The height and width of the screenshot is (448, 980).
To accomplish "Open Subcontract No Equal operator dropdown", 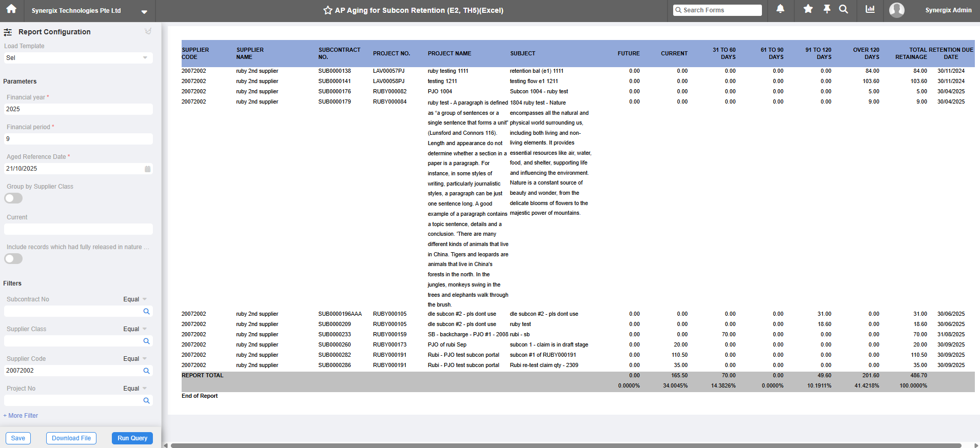I will pyautogui.click(x=135, y=299).
